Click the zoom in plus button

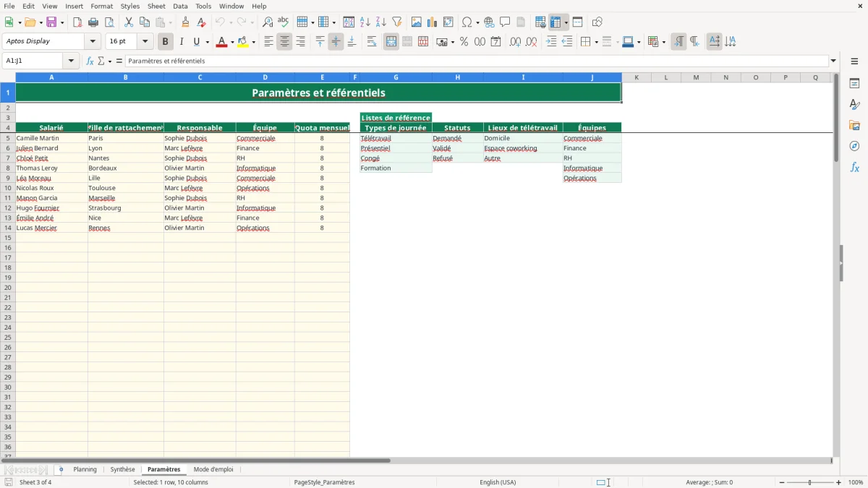point(839,482)
